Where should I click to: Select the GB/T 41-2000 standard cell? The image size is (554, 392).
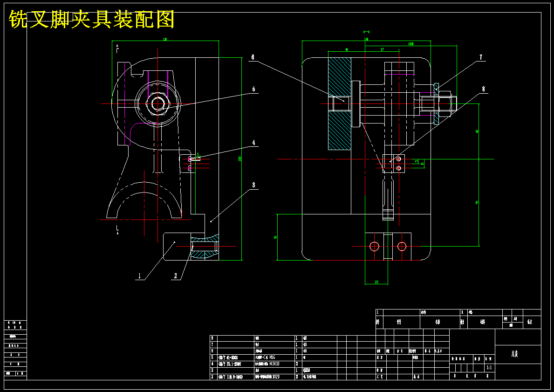[236, 358]
